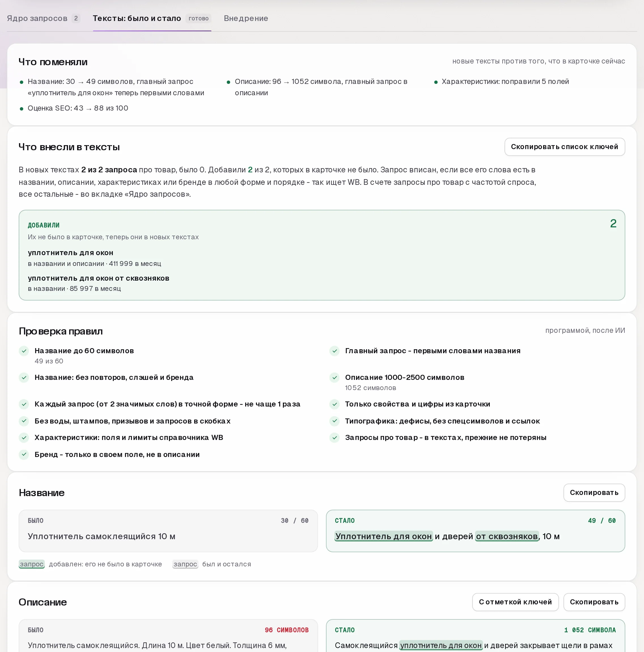Click check icon beside «Типографика: дефисы, без спецсимволов»
Screen dimensions: 644x652
334,421
